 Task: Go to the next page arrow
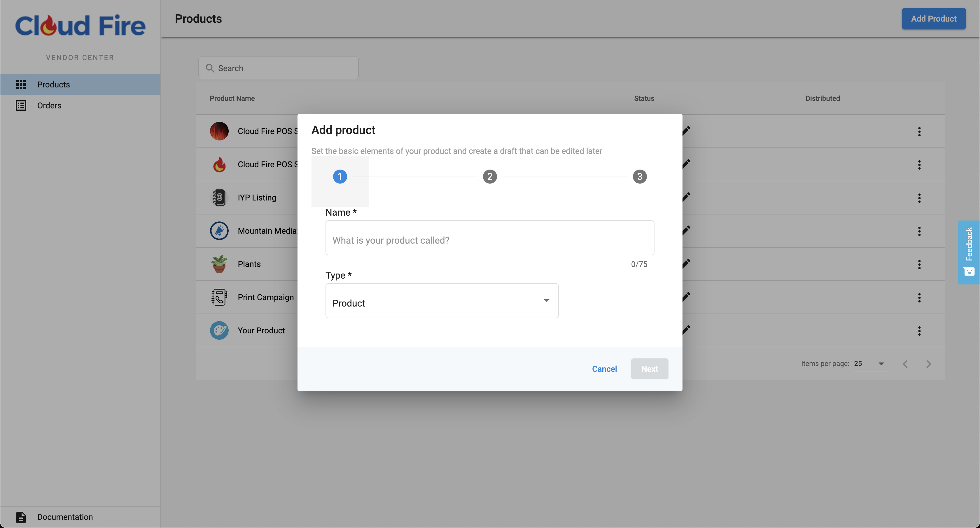[928, 364]
